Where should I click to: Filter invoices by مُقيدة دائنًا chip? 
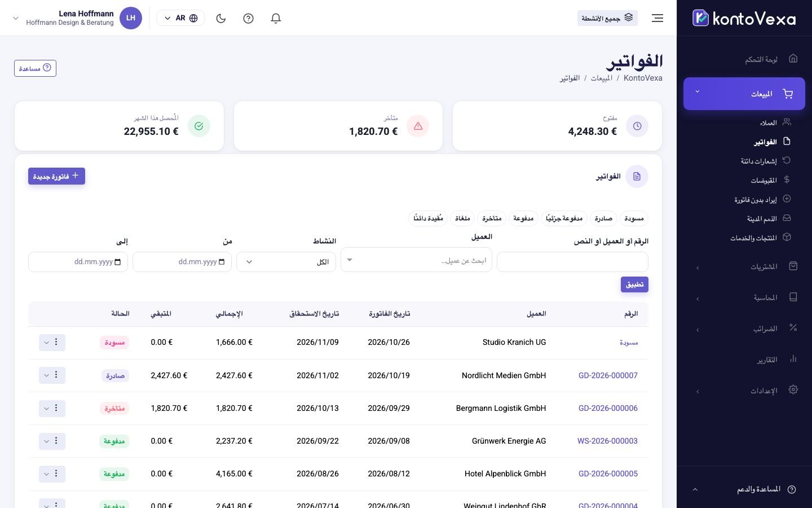pos(428,218)
